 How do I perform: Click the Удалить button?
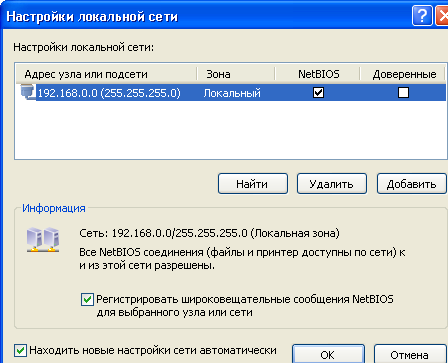pos(332,184)
